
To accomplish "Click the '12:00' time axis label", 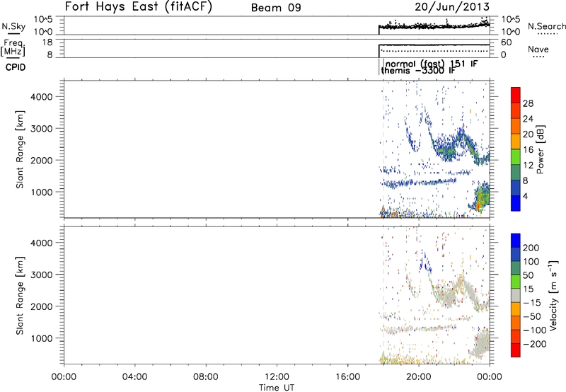I will click(x=277, y=377).
